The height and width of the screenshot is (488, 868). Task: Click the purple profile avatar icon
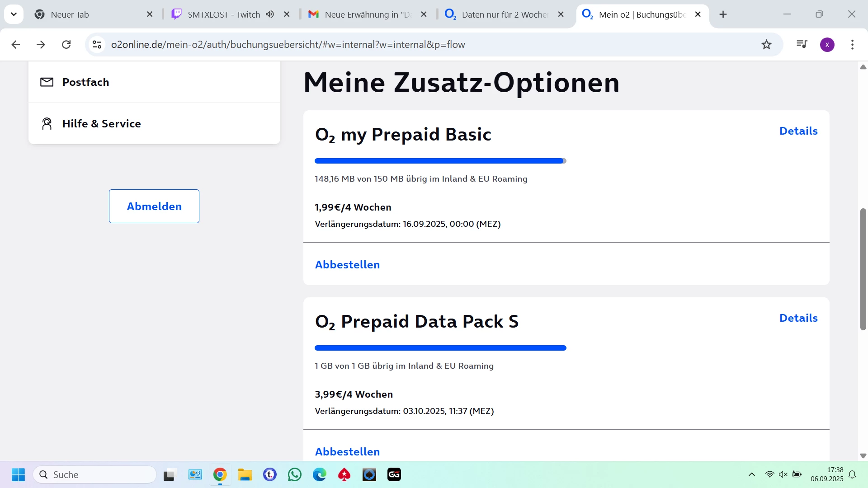pos(827,44)
